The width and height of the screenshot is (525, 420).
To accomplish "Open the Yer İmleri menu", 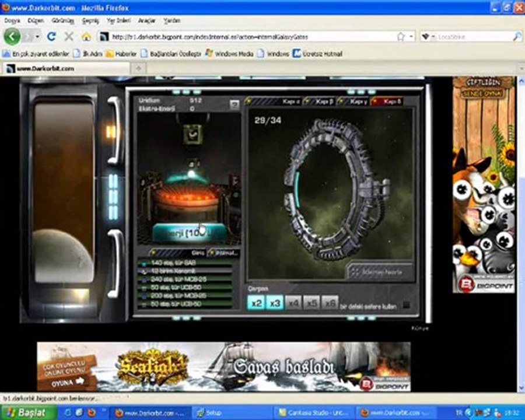I will pos(118,21).
